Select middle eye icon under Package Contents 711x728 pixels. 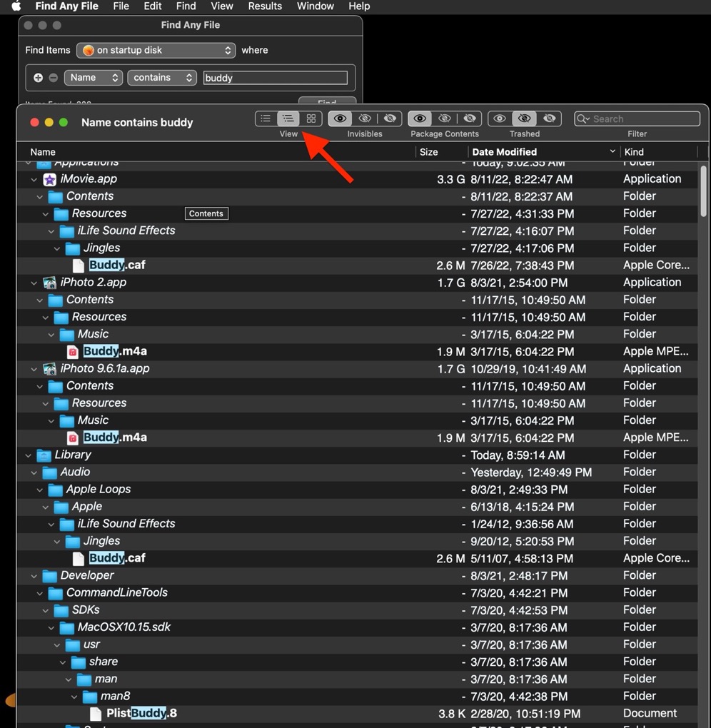click(x=445, y=118)
